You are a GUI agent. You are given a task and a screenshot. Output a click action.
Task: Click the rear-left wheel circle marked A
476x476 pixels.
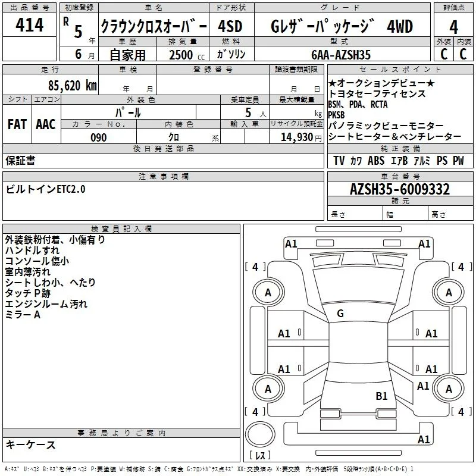pyautogui.click(x=268, y=389)
